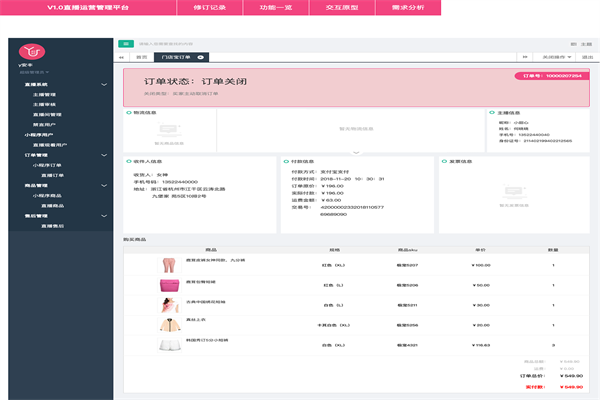Image resolution: width=600 pixels, height=400 pixels.
Task: Click the beige jacket product thumbnail
Action: tap(169, 325)
